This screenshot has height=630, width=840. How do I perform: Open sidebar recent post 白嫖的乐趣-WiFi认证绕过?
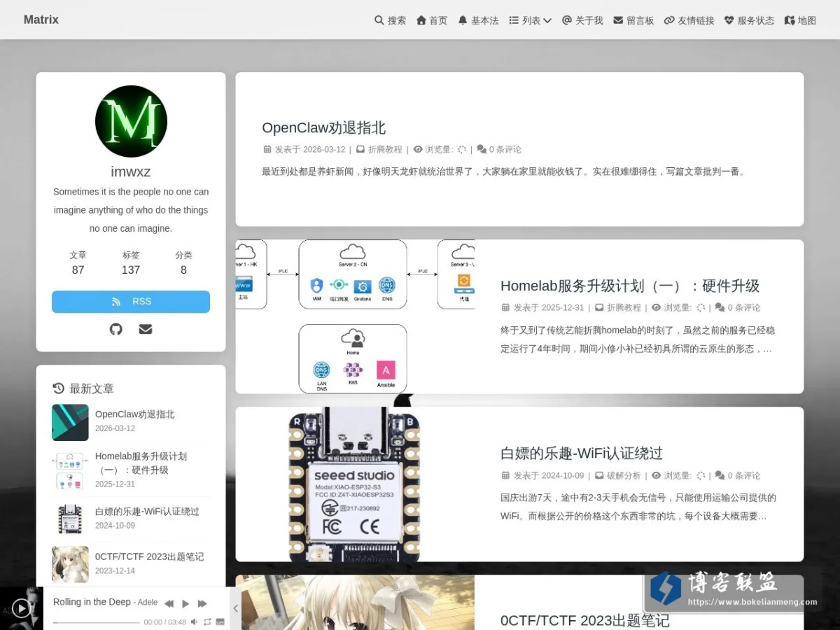tap(147, 511)
